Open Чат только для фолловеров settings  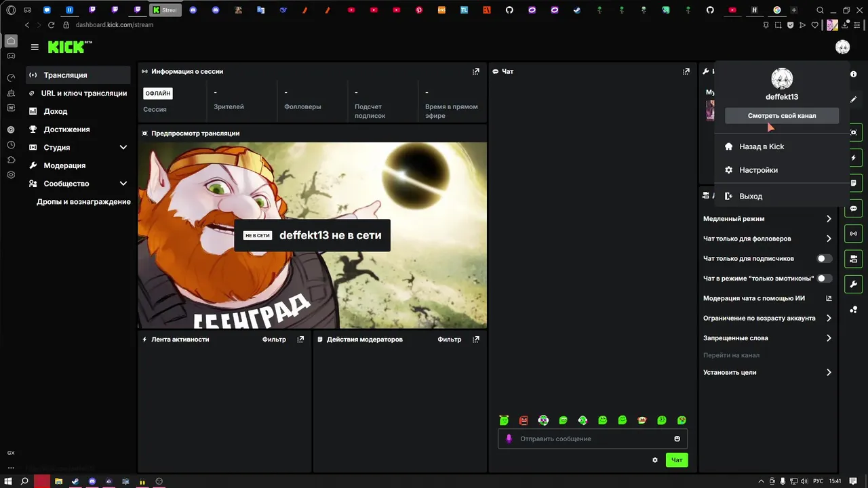point(768,239)
